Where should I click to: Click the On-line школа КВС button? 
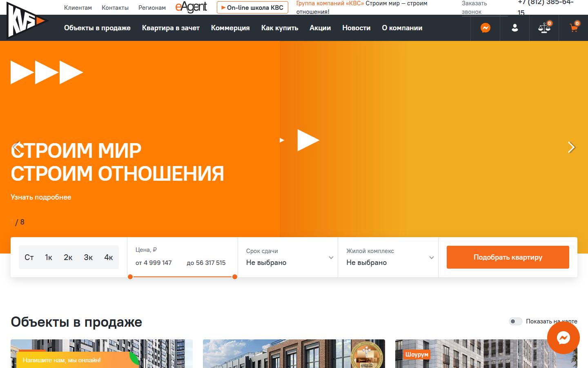(252, 7)
